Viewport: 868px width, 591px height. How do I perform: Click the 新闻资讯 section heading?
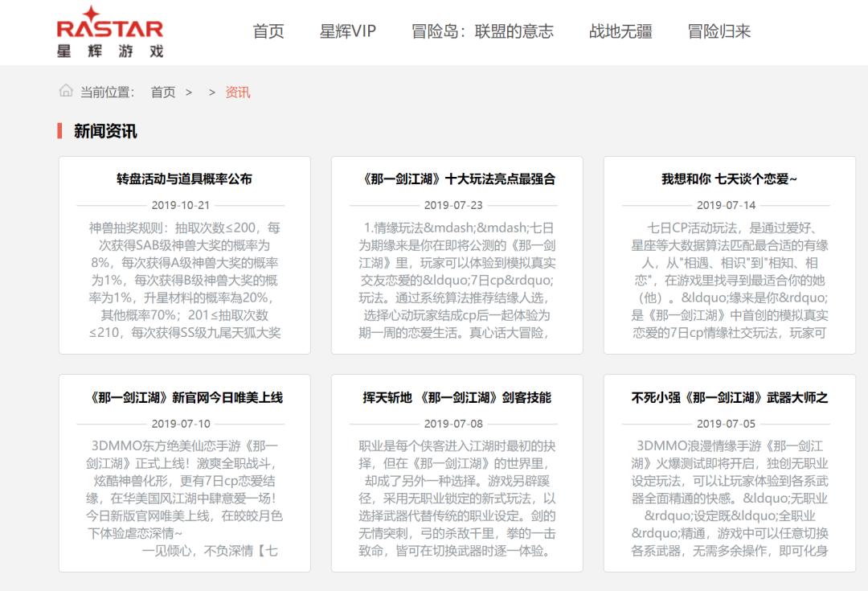[x=105, y=131]
